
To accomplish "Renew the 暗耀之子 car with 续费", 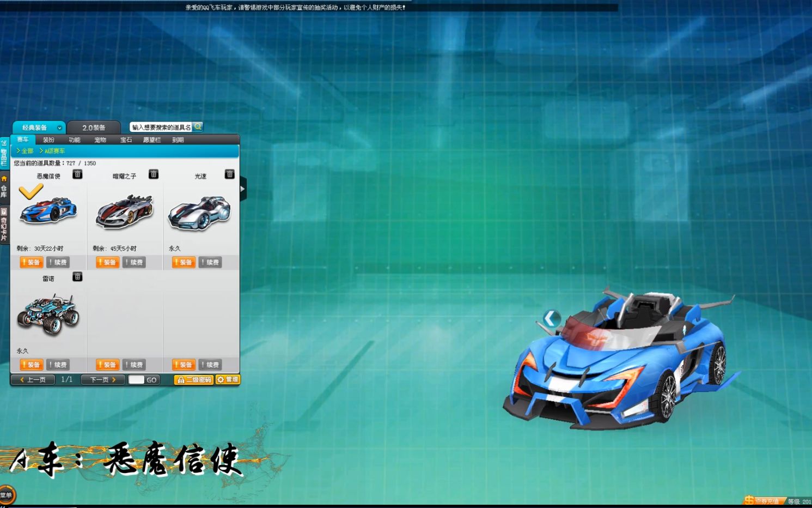I will (x=134, y=262).
